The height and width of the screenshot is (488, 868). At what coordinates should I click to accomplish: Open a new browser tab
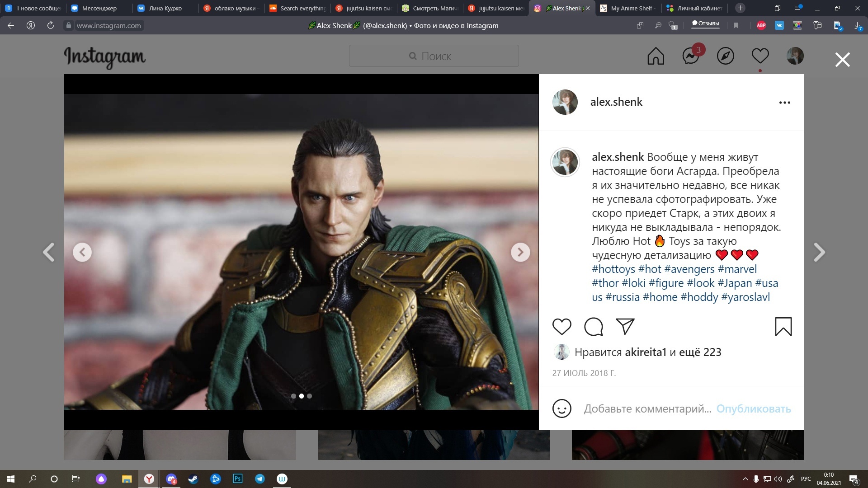[x=740, y=8]
